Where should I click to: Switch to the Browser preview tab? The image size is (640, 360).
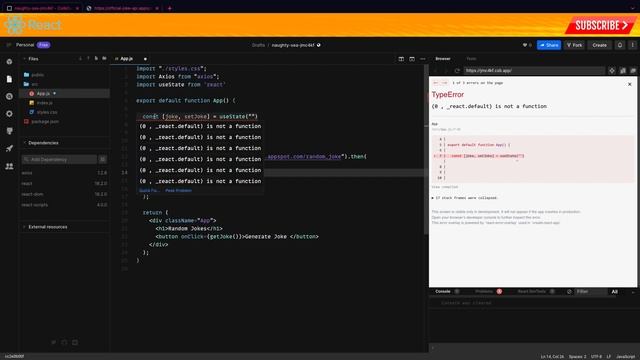click(443, 59)
